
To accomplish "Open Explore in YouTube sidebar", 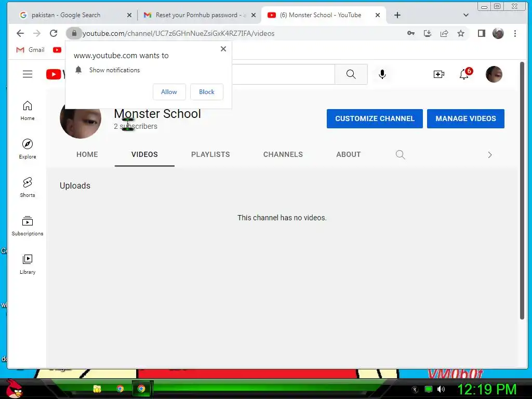I will 28,149.
